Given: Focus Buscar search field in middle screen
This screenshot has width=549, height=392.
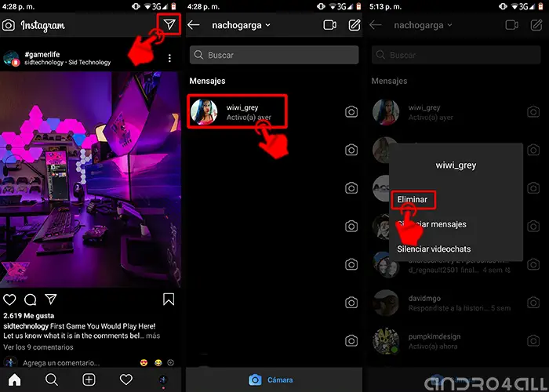Looking at the screenshot, I should pos(274,55).
